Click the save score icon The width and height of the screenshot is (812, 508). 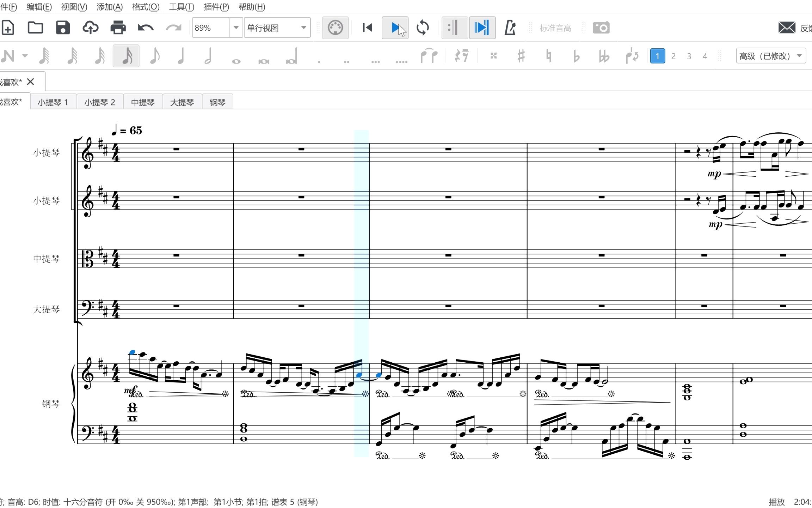coord(63,28)
